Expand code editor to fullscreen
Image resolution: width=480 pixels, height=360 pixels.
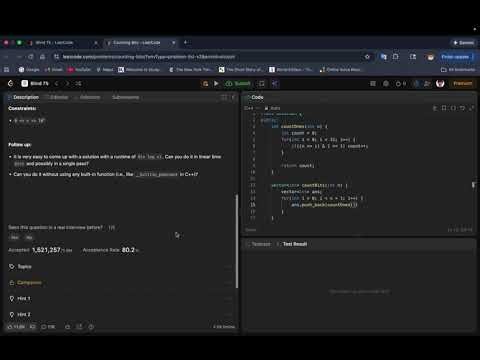click(x=471, y=108)
